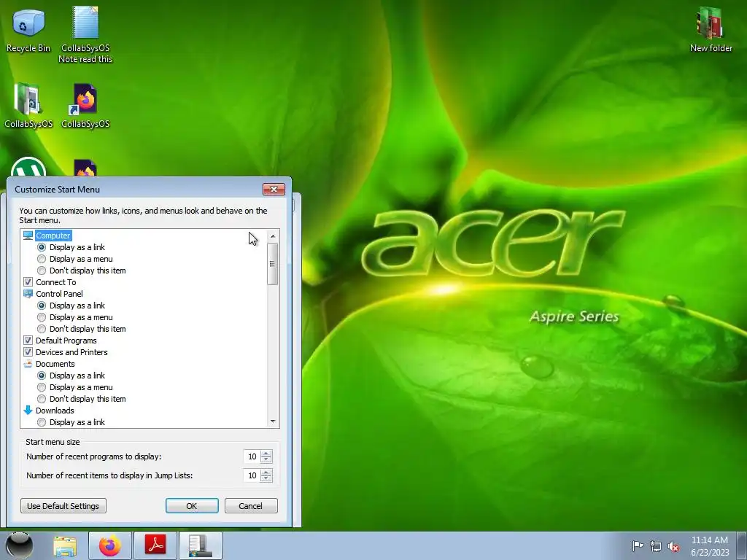747x560 pixels.
Task: Toggle the Devices and Printers checkbox
Action: [28, 352]
